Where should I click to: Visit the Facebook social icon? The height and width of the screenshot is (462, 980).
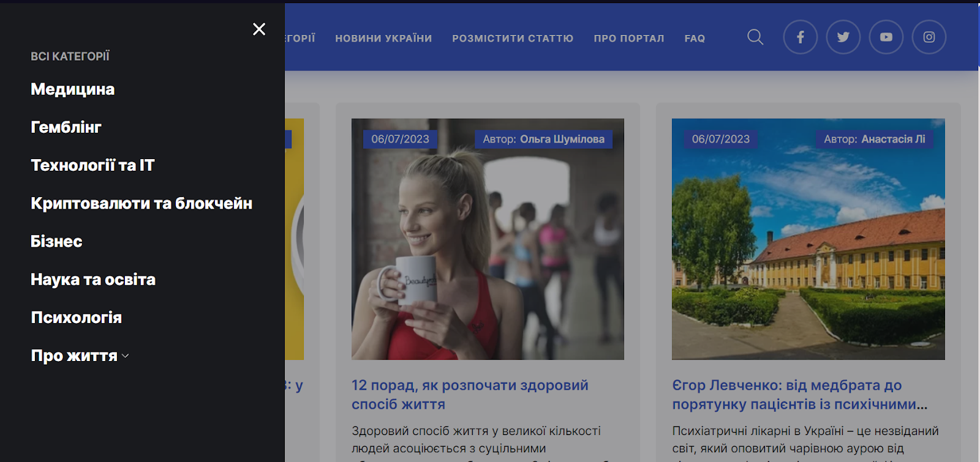tap(801, 37)
